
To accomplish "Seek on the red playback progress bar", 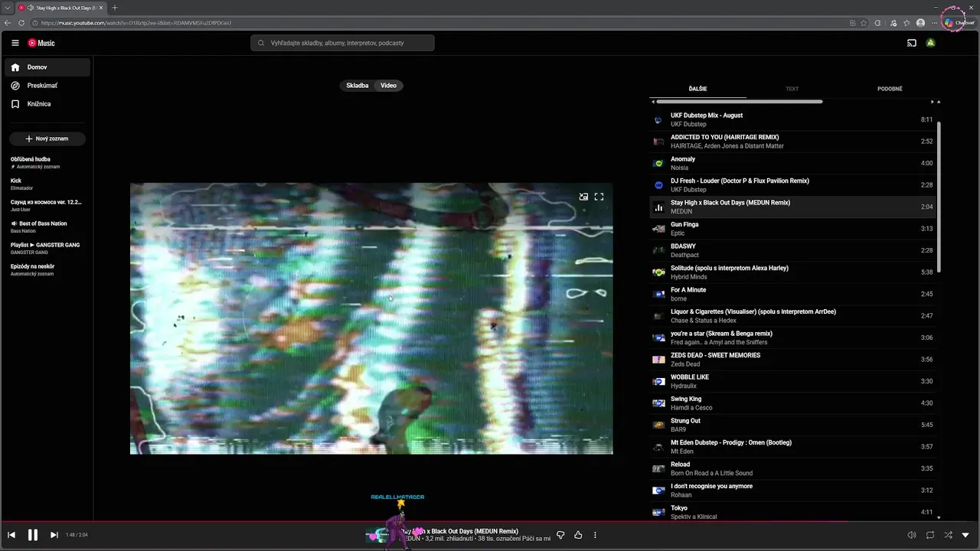I will 490,522.
